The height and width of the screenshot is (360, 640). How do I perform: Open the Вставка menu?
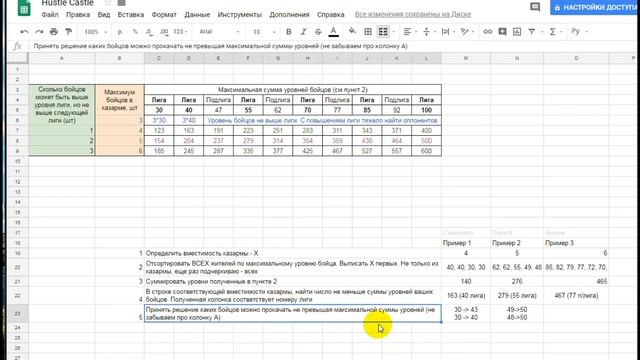coord(131,15)
